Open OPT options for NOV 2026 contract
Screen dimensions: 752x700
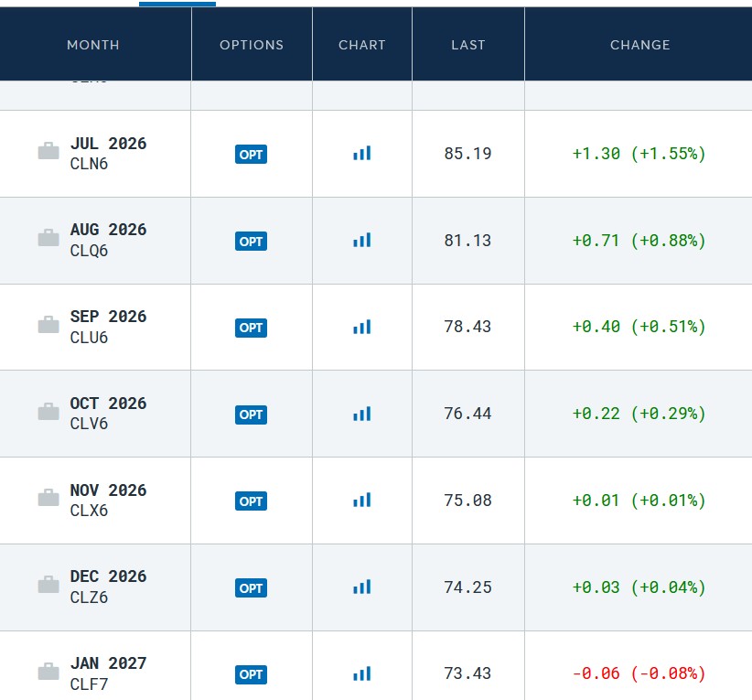tap(251, 501)
